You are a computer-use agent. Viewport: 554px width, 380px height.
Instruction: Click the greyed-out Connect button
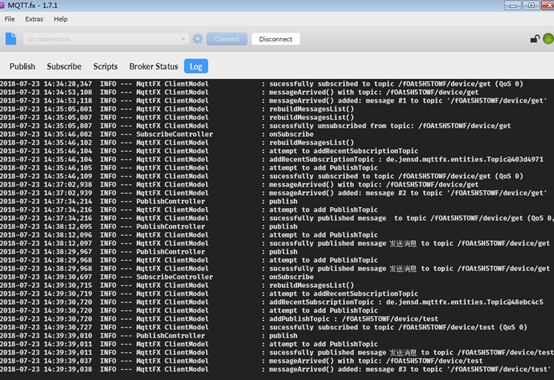[x=226, y=39]
